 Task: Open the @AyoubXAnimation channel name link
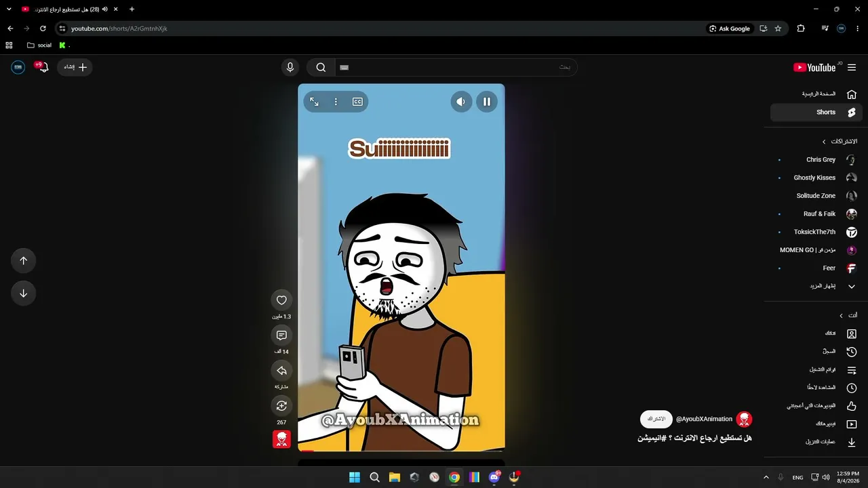tap(704, 420)
